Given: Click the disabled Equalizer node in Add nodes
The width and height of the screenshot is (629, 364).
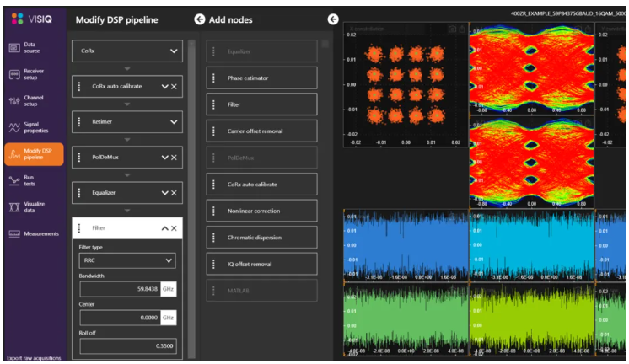Looking at the screenshot, I should pyautogui.click(x=262, y=51).
